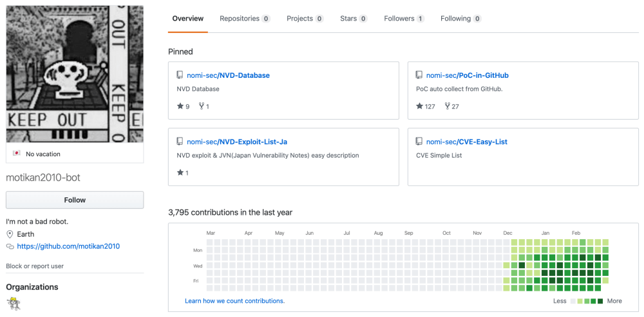The height and width of the screenshot is (317, 644).
Task: Click star icon on NVD-Exploit-List-Ja card
Action: [x=180, y=173]
